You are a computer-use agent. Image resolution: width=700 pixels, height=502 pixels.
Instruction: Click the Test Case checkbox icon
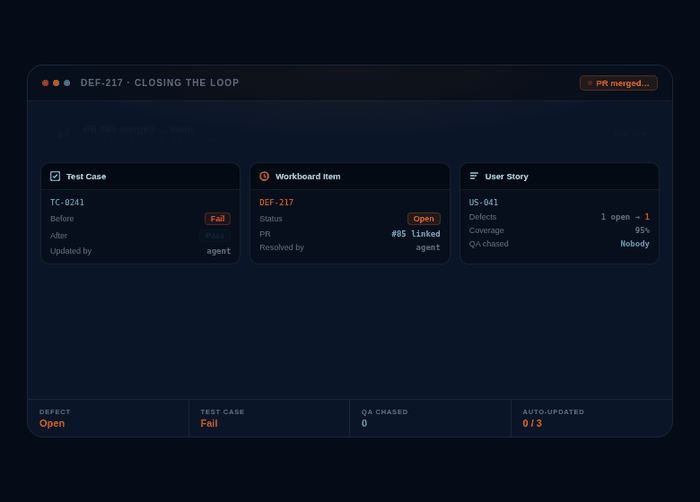(55, 176)
